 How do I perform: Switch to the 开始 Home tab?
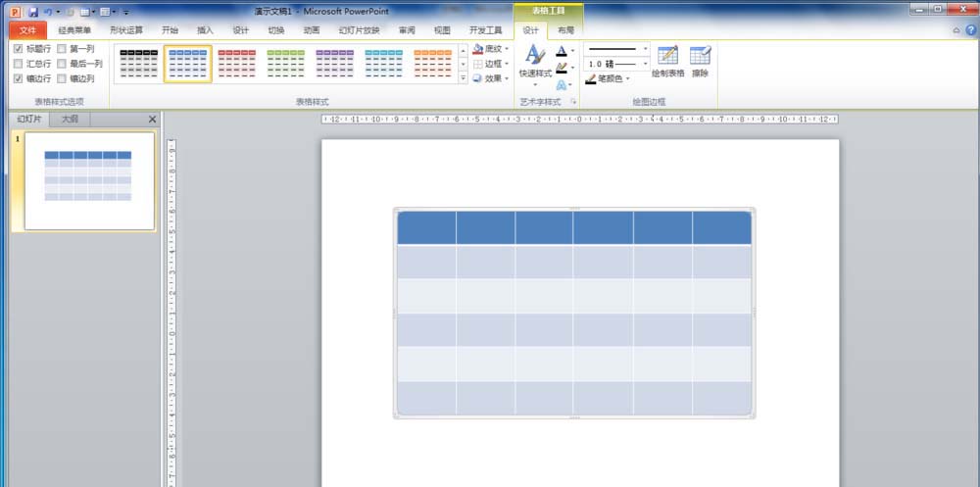tap(170, 30)
